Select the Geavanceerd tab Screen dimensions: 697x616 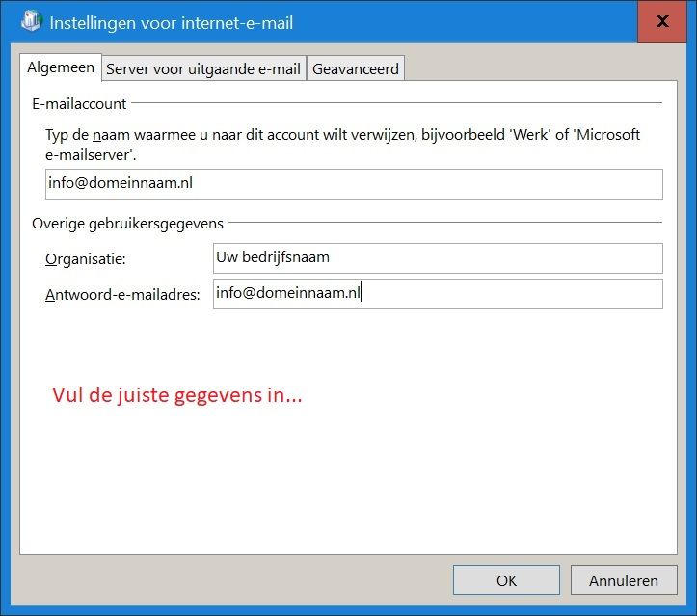[x=356, y=68]
